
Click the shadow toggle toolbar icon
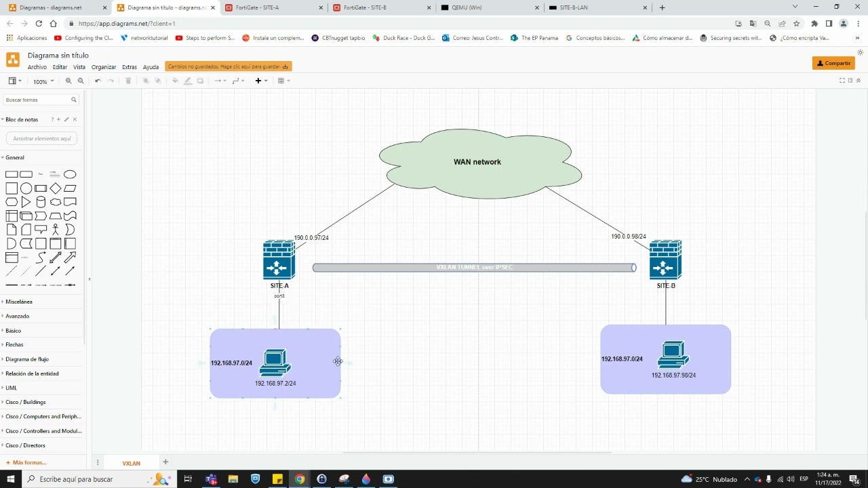pos(200,81)
